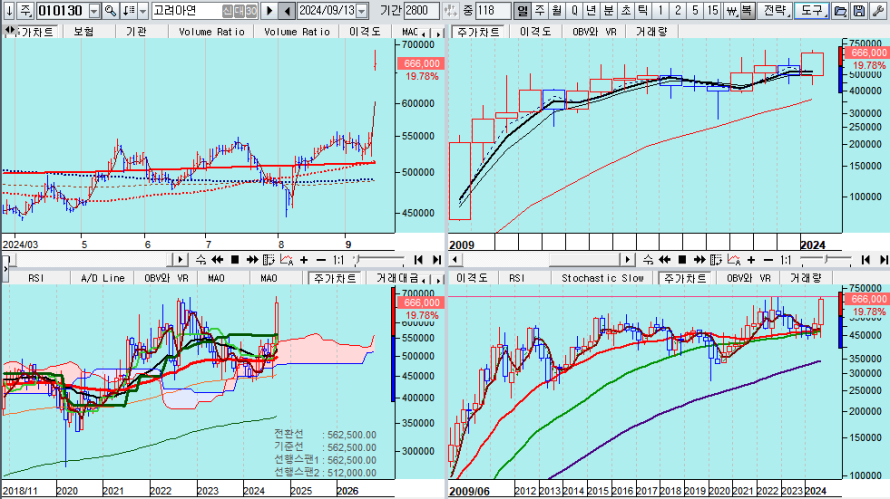This screenshot has width=890, height=499.
Task: Click the stock search magnifier icon
Action: point(111,10)
